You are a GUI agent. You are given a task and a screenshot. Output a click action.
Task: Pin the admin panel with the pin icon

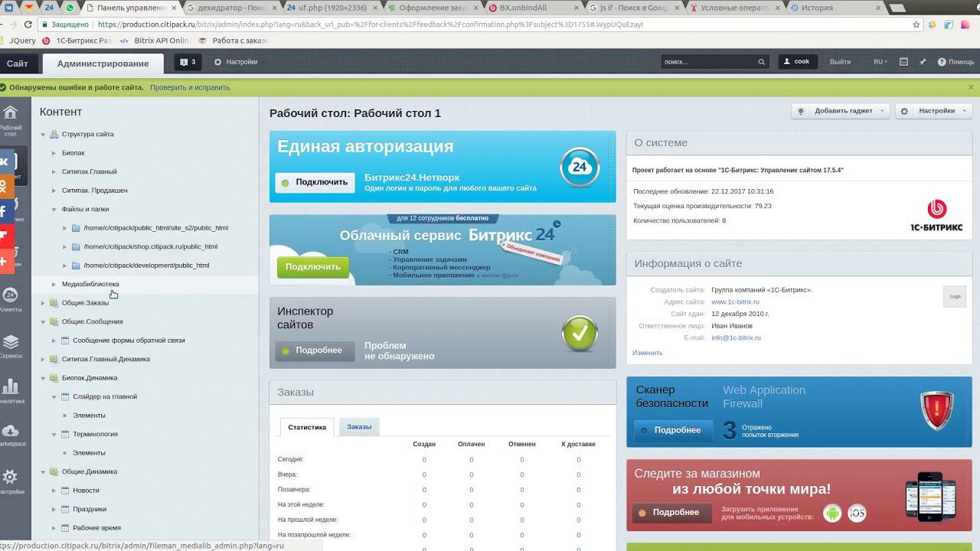pos(923,62)
